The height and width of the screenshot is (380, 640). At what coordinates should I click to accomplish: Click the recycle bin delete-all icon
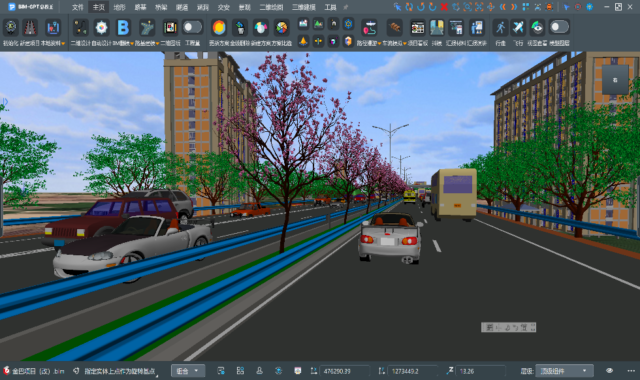pos(240,27)
